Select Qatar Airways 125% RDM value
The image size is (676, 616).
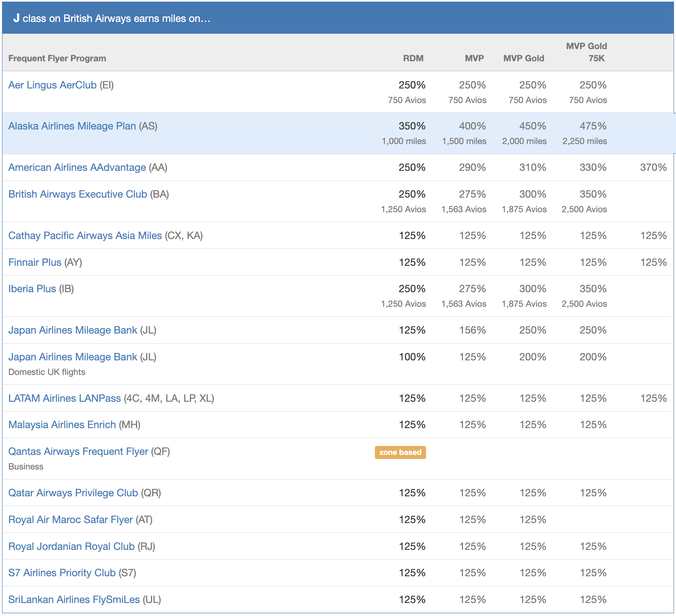pyautogui.click(x=412, y=493)
